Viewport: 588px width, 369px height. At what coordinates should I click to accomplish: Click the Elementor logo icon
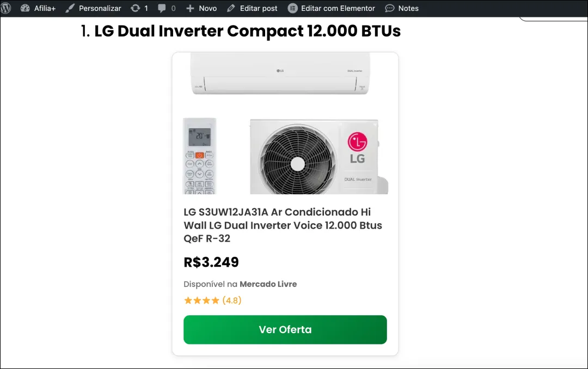click(292, 8)
